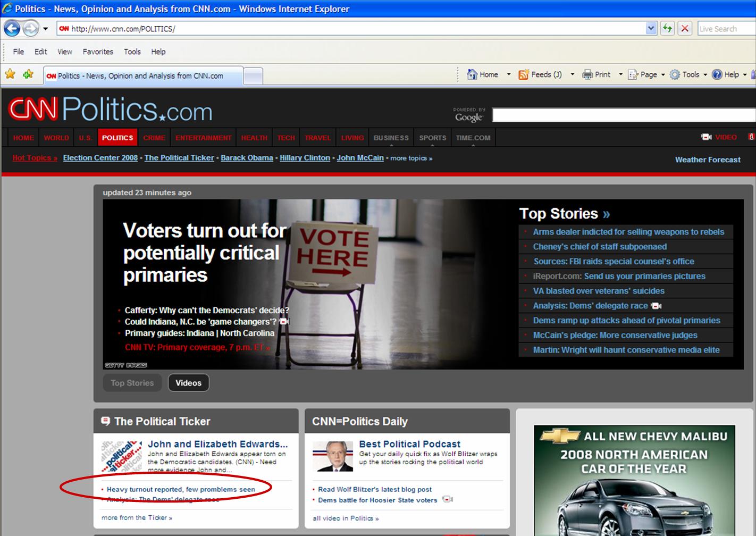Click the Home house icon in command bar

pos(472,74)
